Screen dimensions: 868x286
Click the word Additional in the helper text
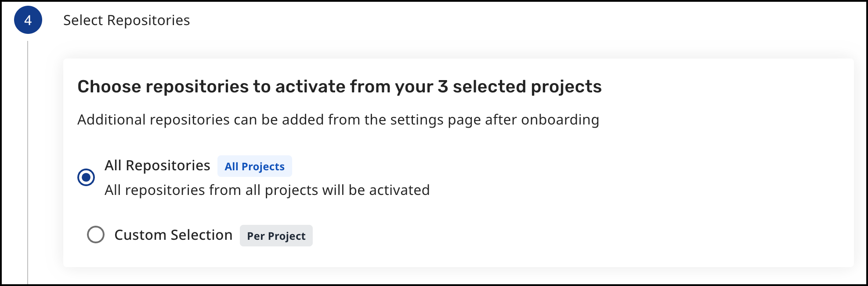click(x=111, y=120)
